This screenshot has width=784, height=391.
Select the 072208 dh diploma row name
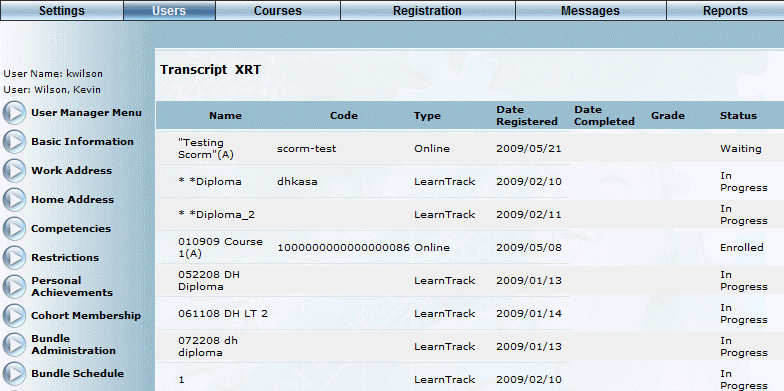(208, 347)
